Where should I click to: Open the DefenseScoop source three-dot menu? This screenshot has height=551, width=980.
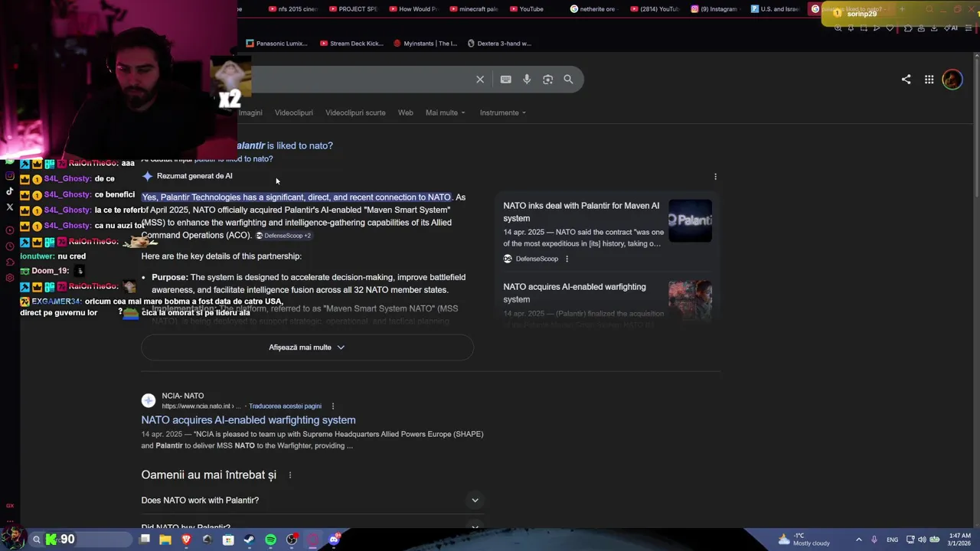(567, 259)
